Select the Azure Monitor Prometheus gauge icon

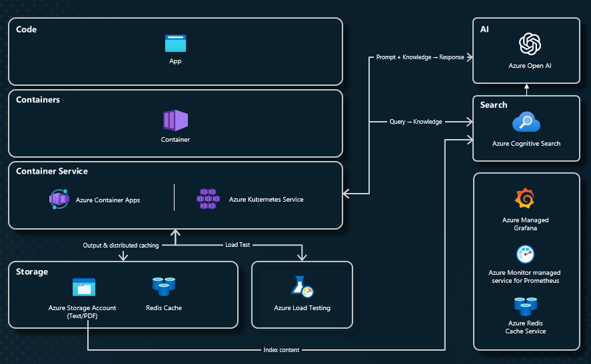525,254
